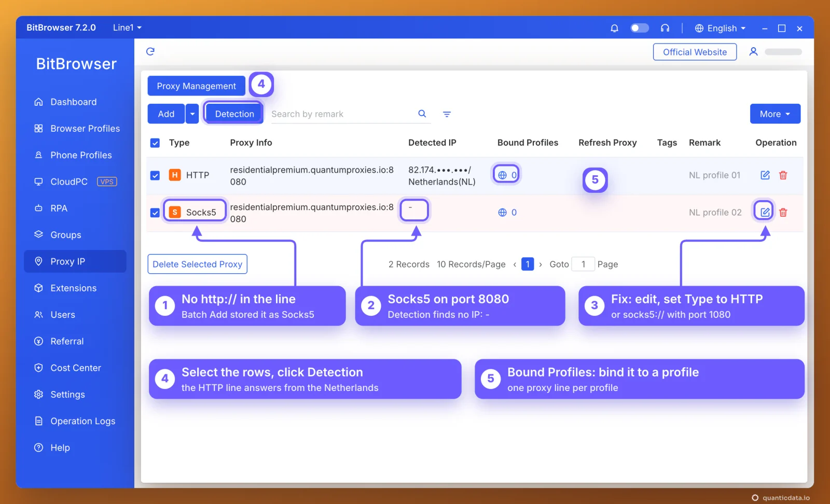Click the Detection button
Image resolution: width=830 pixels, height=504 pixels.
234,114
